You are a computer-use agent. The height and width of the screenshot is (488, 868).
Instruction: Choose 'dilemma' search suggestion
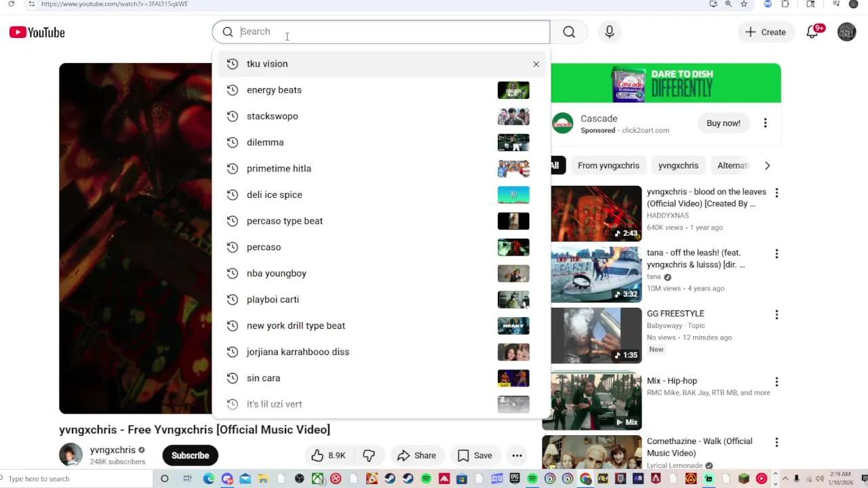pyautogui.click(x=380, y=142)
